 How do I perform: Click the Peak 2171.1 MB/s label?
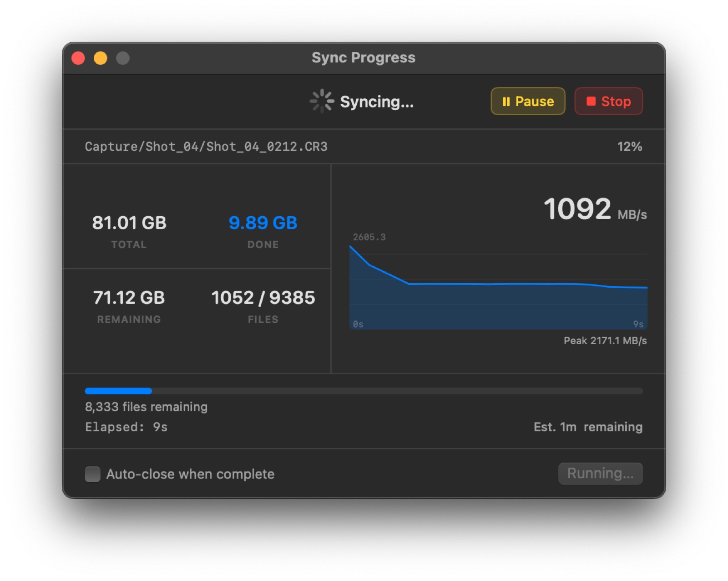click(x=605, y=341)
